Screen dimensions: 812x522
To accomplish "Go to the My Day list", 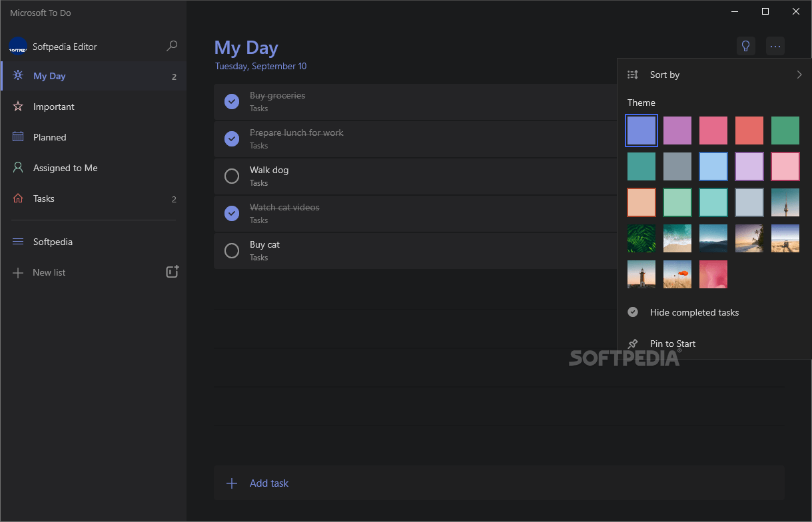I will [94, 76].
